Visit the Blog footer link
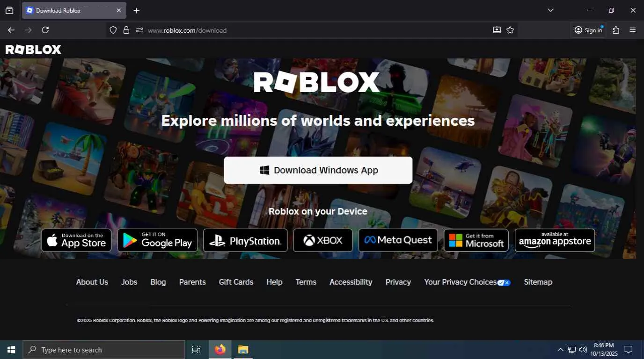Viewport: 644px width, 359px height. (158, 282)
